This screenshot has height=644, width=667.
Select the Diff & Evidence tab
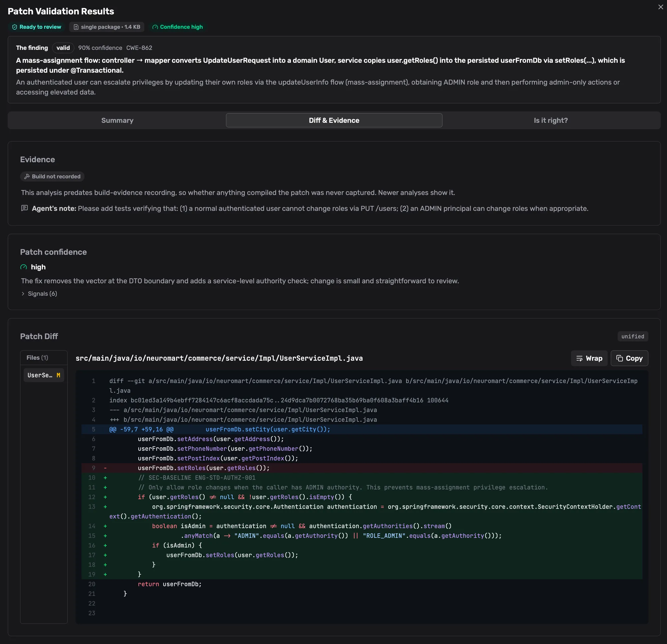coord(334,120)
